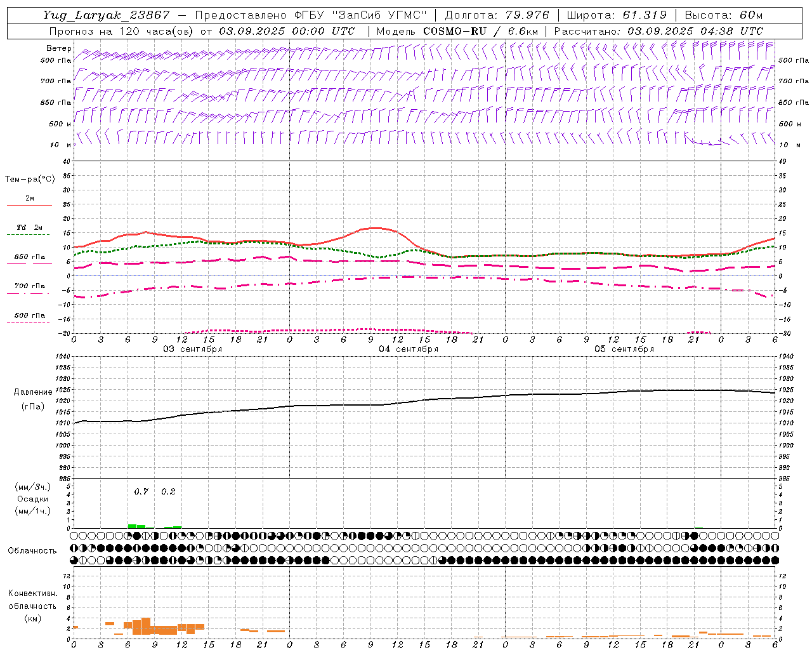Viewport: 812px width, 650px height.
Task: Click the (мм/1ч.) precipitation unit label
Action: click(x=33, y=511)
